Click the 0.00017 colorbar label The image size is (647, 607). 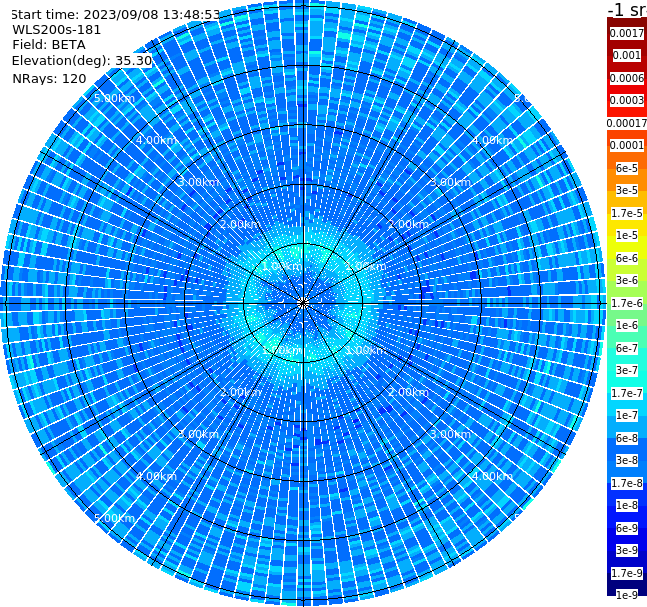627,123
